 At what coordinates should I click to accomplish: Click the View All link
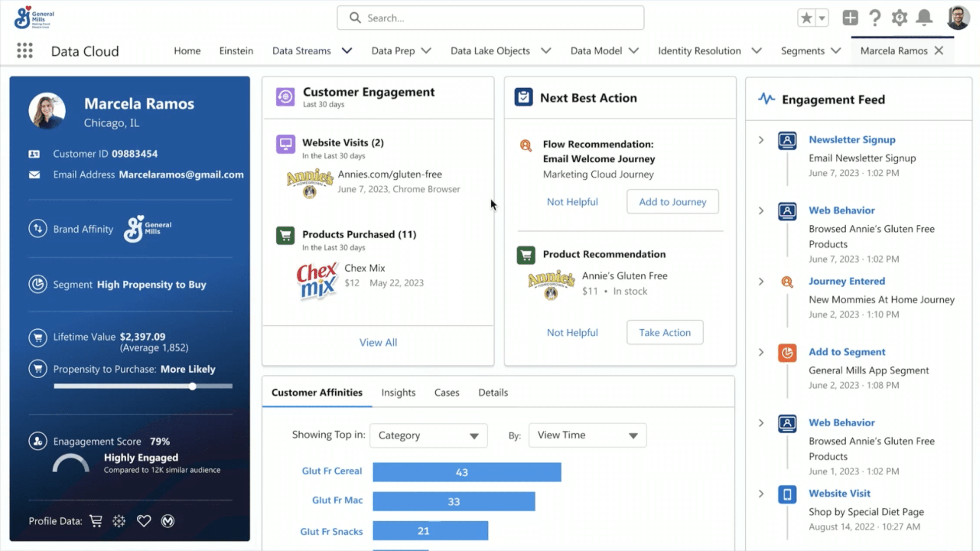pyautogui.click(x=378, y=342)
